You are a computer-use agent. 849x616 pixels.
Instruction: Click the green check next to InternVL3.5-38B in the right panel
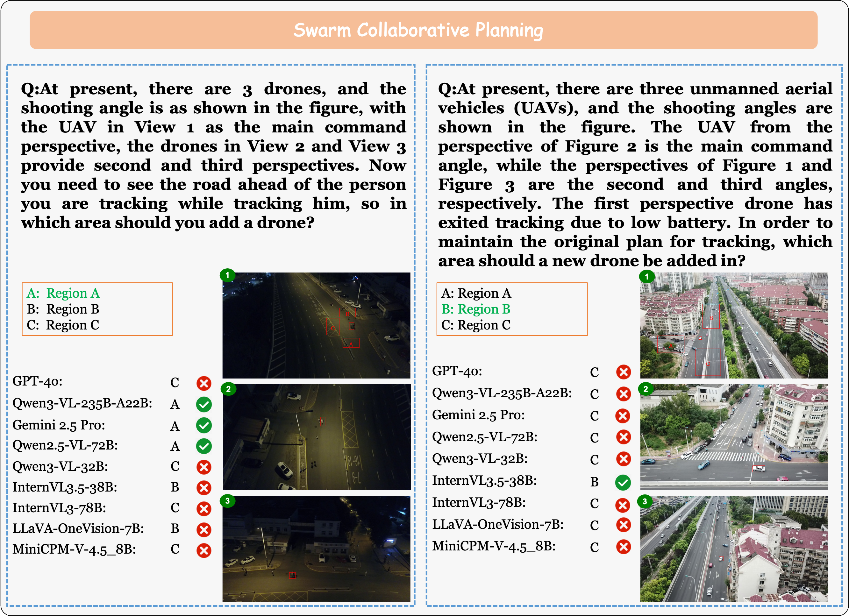[x=623, y=482]
